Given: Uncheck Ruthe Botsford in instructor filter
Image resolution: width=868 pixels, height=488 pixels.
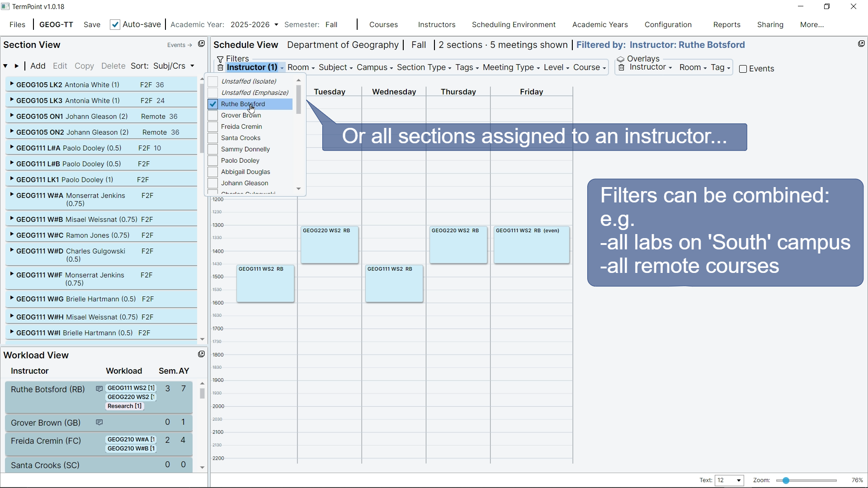Looking at the screenshot, I should tap(213, 104).
